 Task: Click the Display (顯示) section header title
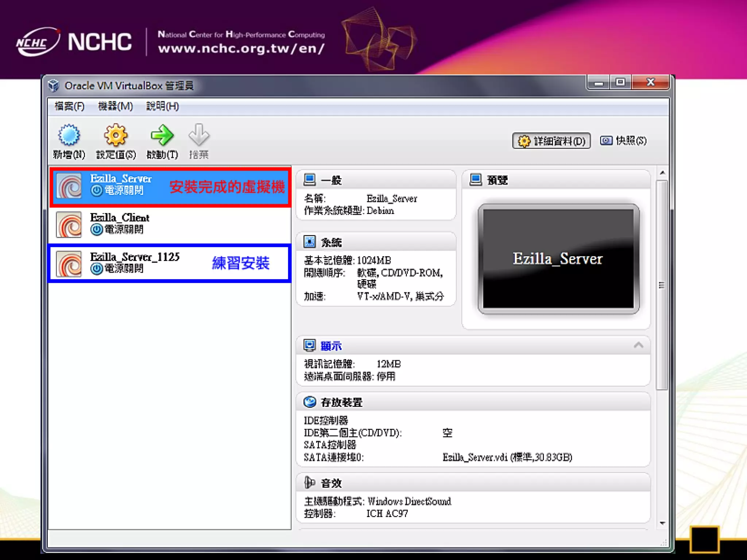(x=331, y=346)
